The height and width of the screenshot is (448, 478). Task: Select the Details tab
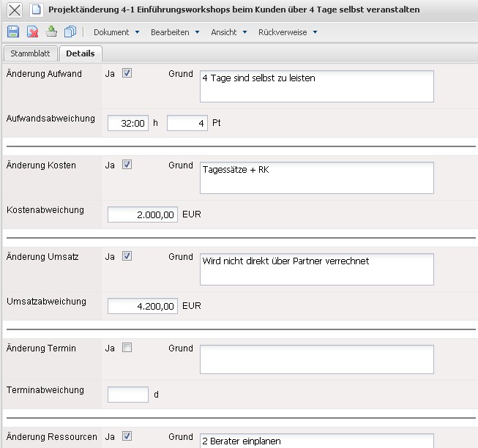click(x=81, y=53)
